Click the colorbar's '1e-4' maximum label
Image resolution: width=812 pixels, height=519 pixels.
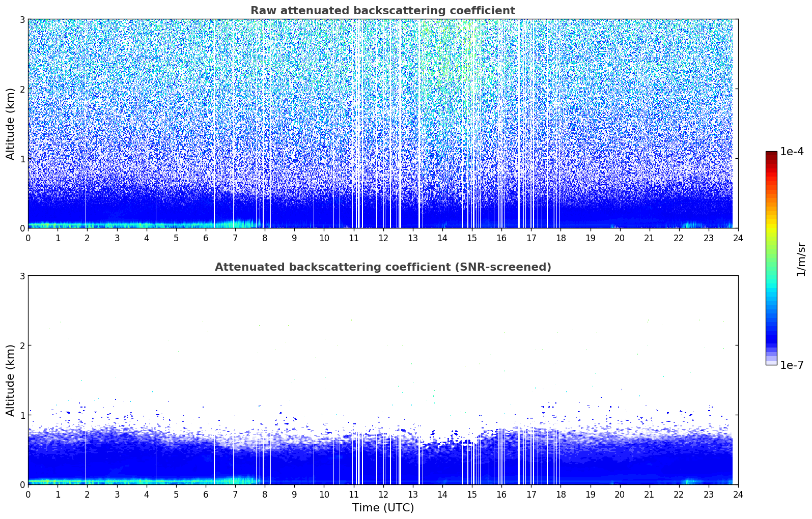[792, 152]
